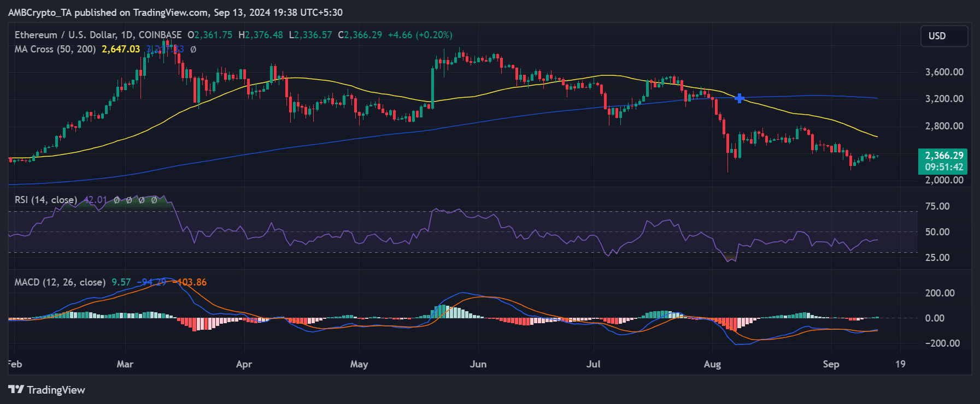The height and width of the screenshot is (404, 980).
Task: Click the price change +4.66 (+0.20%)
Action: tap(420, 35)
